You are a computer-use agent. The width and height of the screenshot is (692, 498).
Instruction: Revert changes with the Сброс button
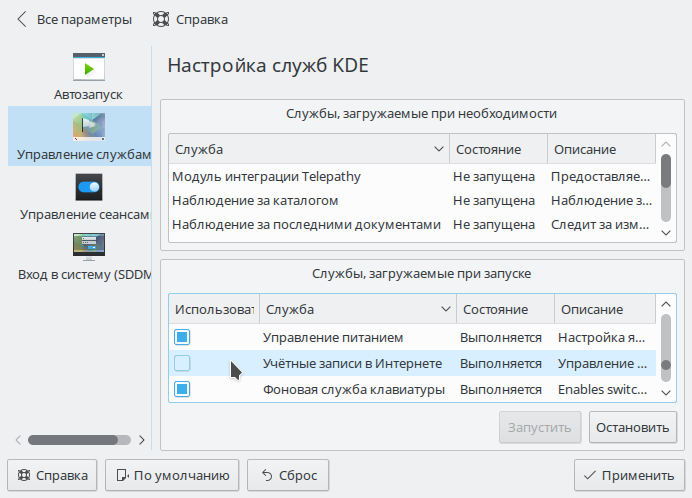288,475
